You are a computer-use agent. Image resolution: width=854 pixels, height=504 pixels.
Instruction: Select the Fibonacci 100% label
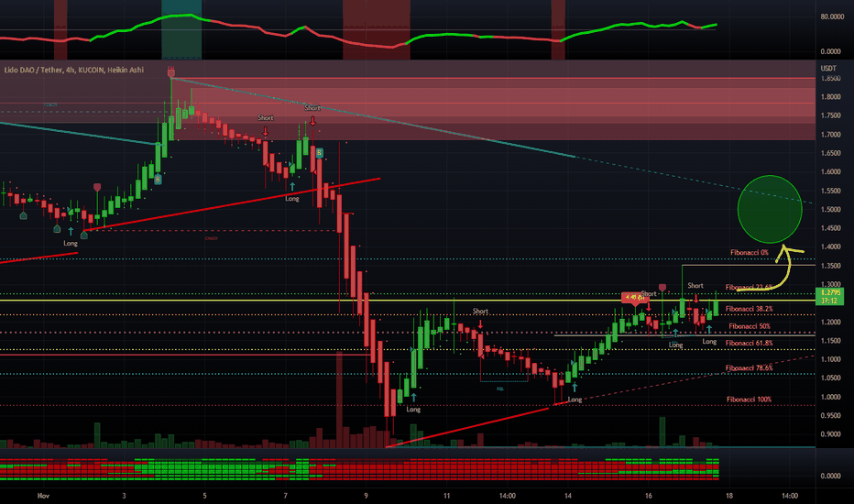pyautogui.click(x=749, y=400)
